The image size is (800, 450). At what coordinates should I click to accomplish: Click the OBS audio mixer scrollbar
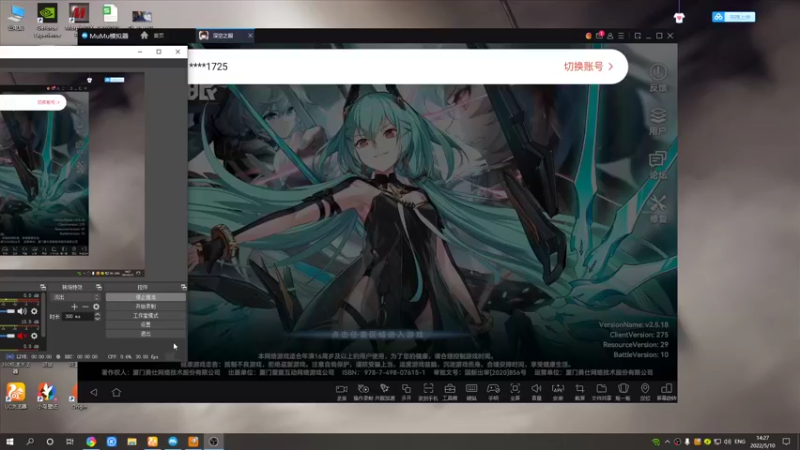(44, 314)
